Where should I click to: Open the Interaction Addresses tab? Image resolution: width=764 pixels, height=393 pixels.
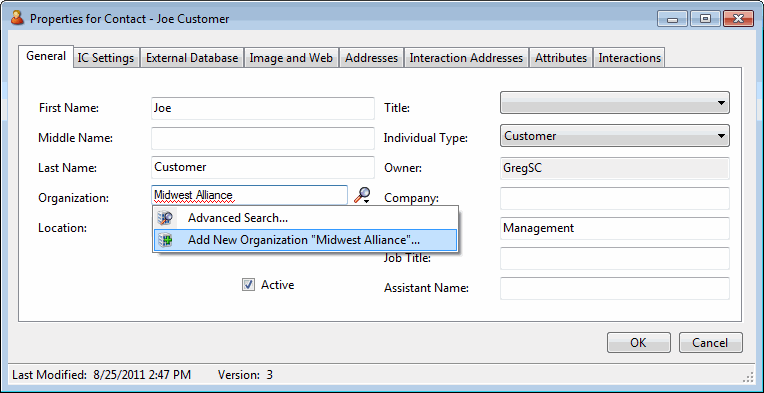(466, 58)
